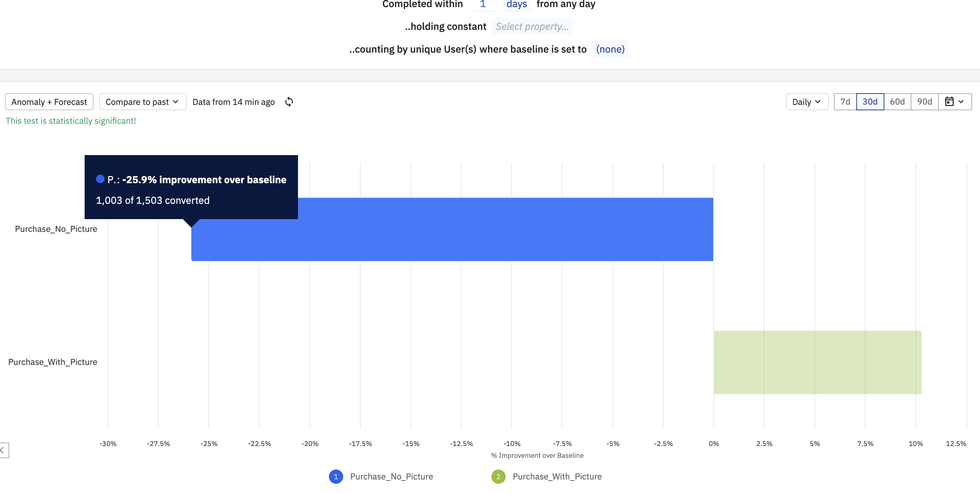Click the Select property field
The width and height of the screenshot is (980, 493).
(532, 27)
